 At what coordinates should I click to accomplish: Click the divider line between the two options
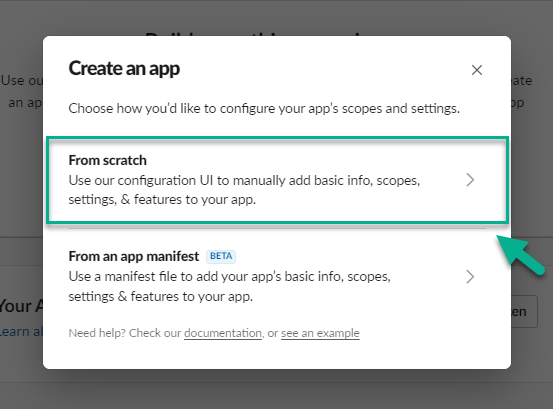[x=277, y=228]
